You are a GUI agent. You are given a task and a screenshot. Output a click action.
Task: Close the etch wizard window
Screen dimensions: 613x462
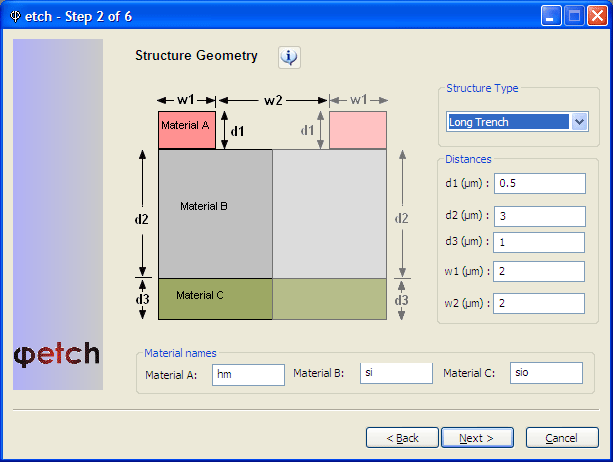(597, 16)
